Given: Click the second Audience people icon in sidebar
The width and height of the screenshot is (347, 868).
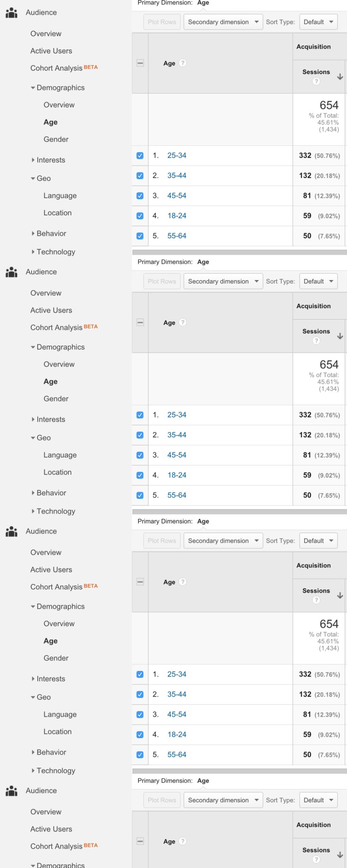Looking at the screenshot, I should [x=11, y=272].
